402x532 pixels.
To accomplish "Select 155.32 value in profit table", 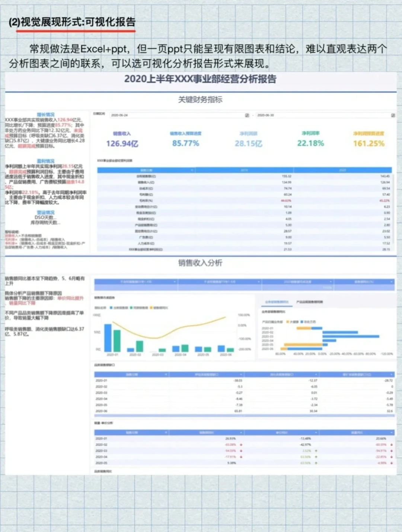I will tap(287, 176).
